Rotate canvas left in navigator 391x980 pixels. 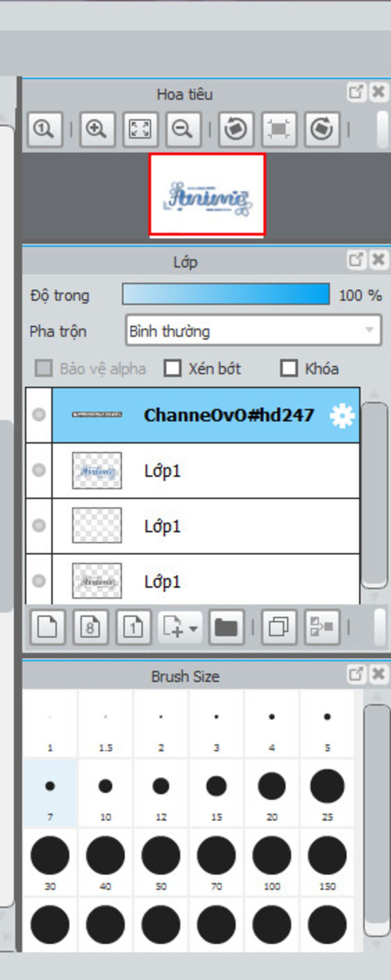[236, 130]
